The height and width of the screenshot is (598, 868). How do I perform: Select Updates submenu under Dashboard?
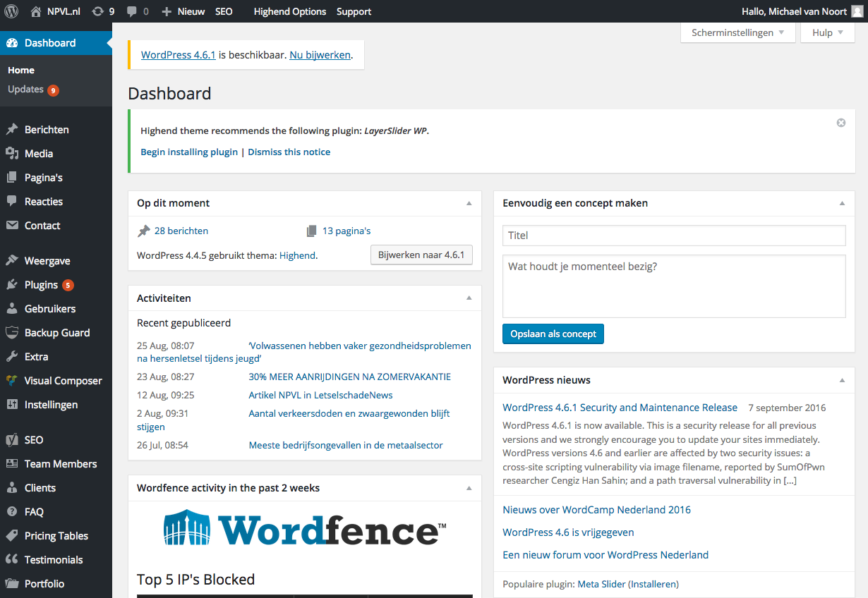[x=26, y=90]
